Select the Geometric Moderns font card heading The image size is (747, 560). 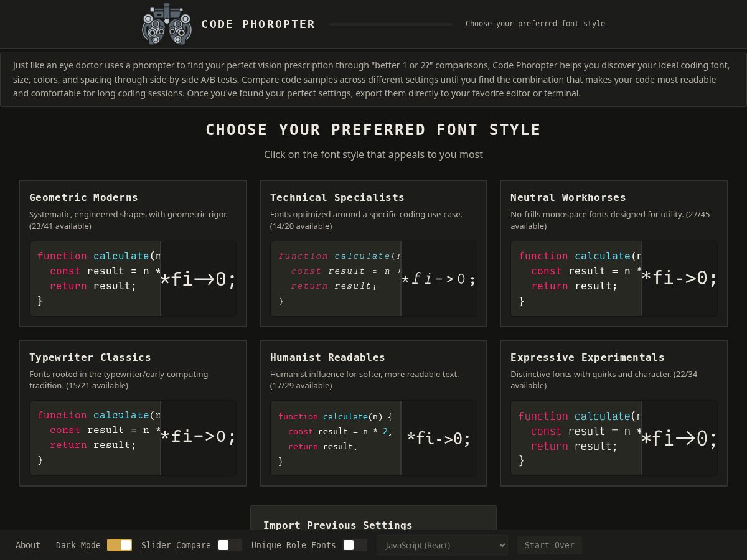83,197
